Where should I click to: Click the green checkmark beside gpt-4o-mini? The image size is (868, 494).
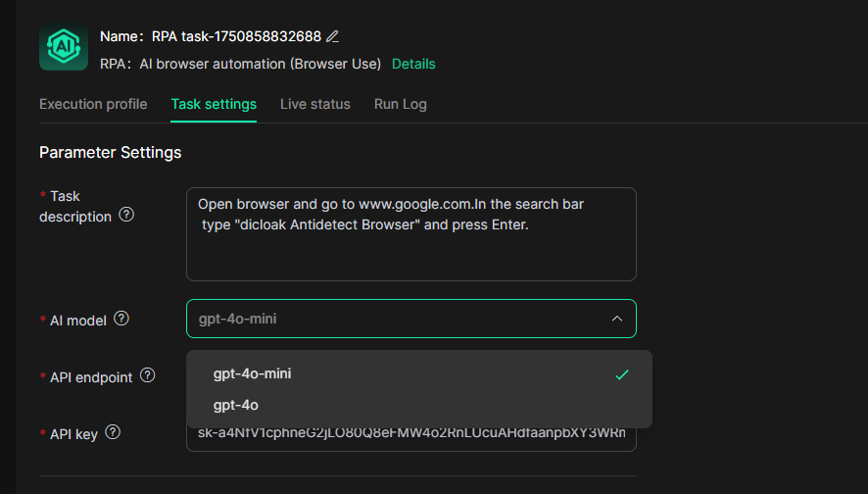tap(621, 374)
